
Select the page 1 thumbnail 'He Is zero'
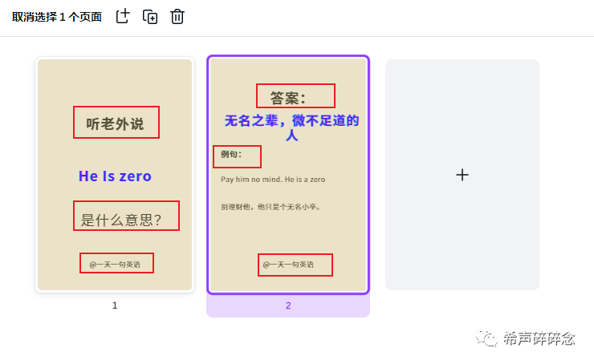click(115, 175)
